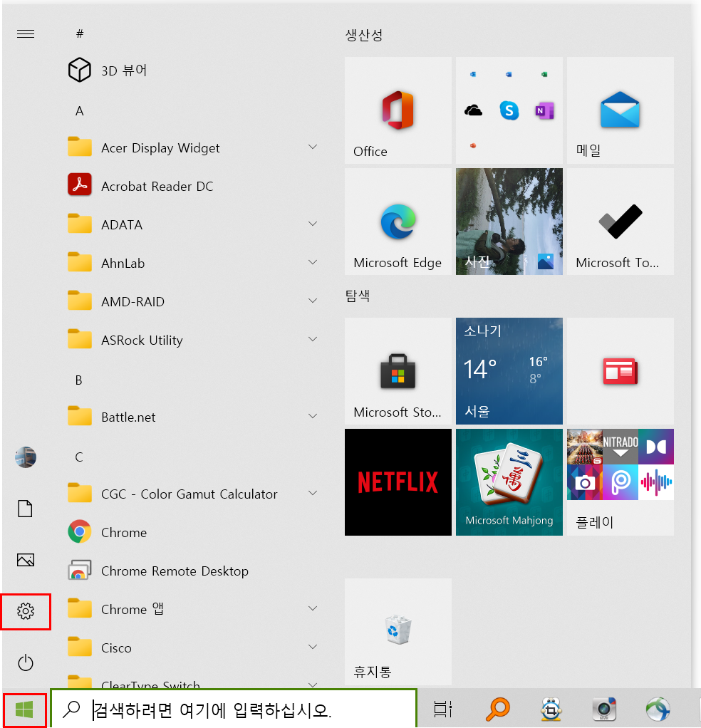
Task: Click the letter B section header
Action: [x=79, y=380]
